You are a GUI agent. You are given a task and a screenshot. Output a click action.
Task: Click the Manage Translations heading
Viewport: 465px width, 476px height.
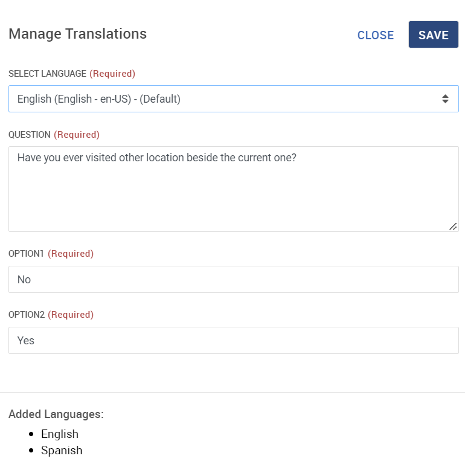coord(78,34)
